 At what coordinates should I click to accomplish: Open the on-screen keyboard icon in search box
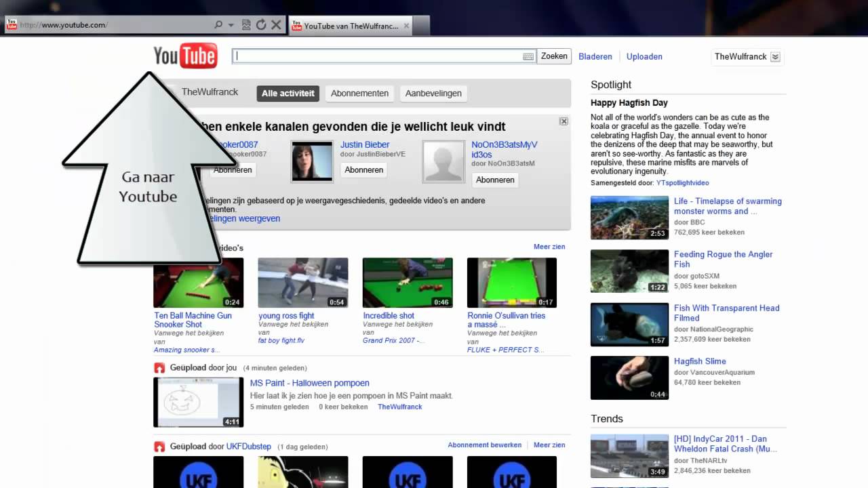(528, 57)
